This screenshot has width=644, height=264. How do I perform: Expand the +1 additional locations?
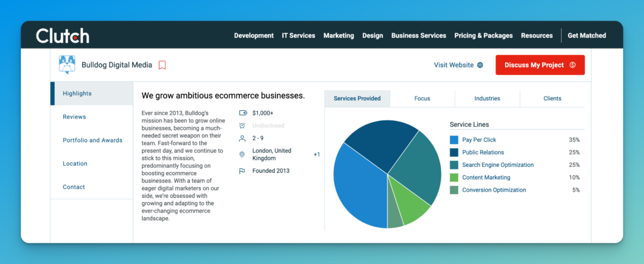(x=317, y=154)
